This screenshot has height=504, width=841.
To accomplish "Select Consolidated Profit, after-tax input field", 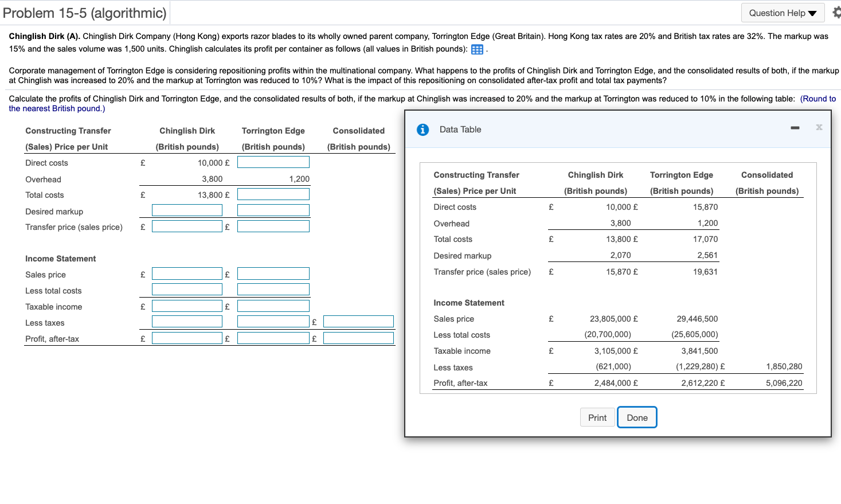I will (358, 338).
